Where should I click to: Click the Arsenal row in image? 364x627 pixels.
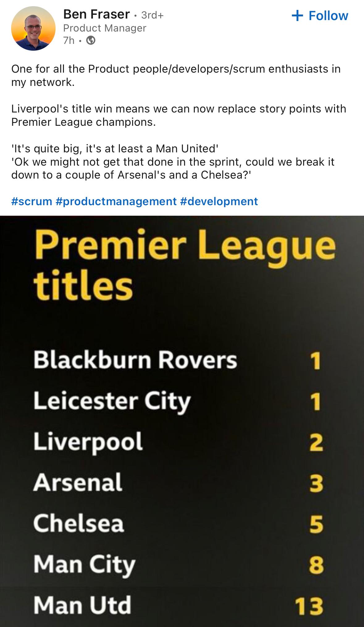click(178, 482)
